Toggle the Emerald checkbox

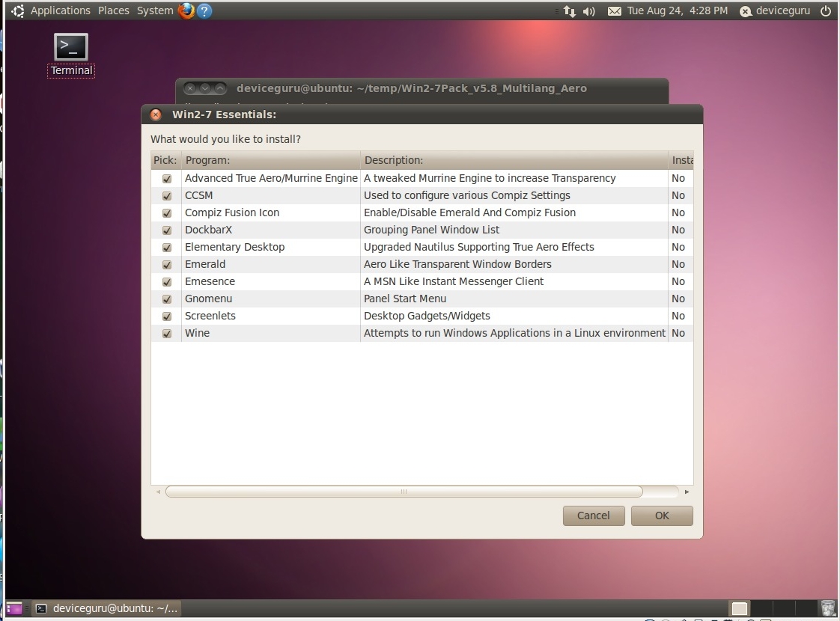(167, 265)
